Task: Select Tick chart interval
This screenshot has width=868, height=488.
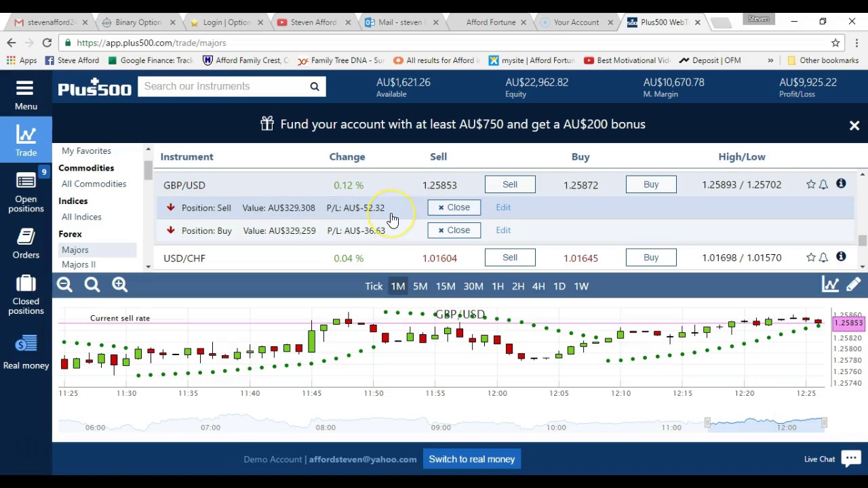Action: point(374,286)
